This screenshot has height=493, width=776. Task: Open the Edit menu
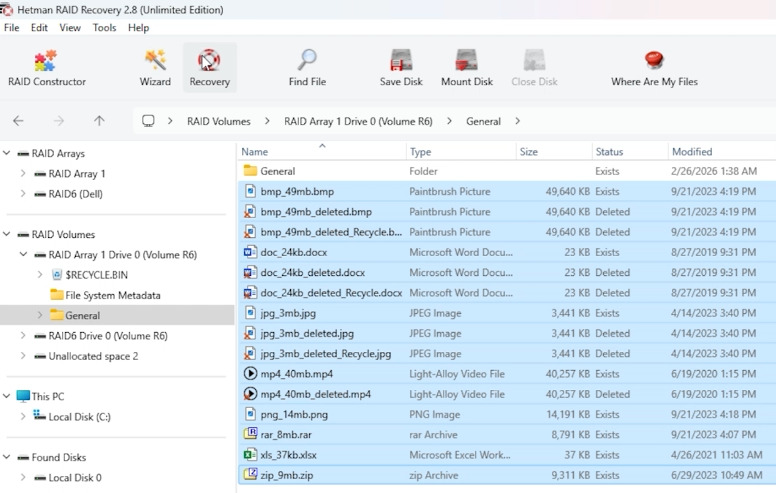click(39, 28)
